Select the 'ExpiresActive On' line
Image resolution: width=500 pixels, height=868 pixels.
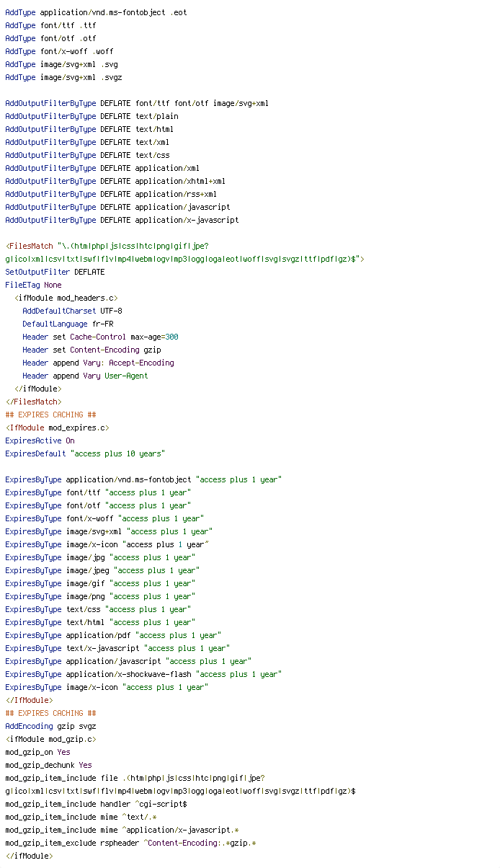point(40,440)
